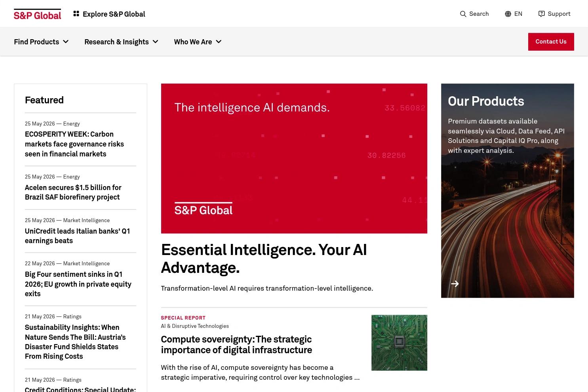Click Transformation-level AI subtitle text

[267, 288]
